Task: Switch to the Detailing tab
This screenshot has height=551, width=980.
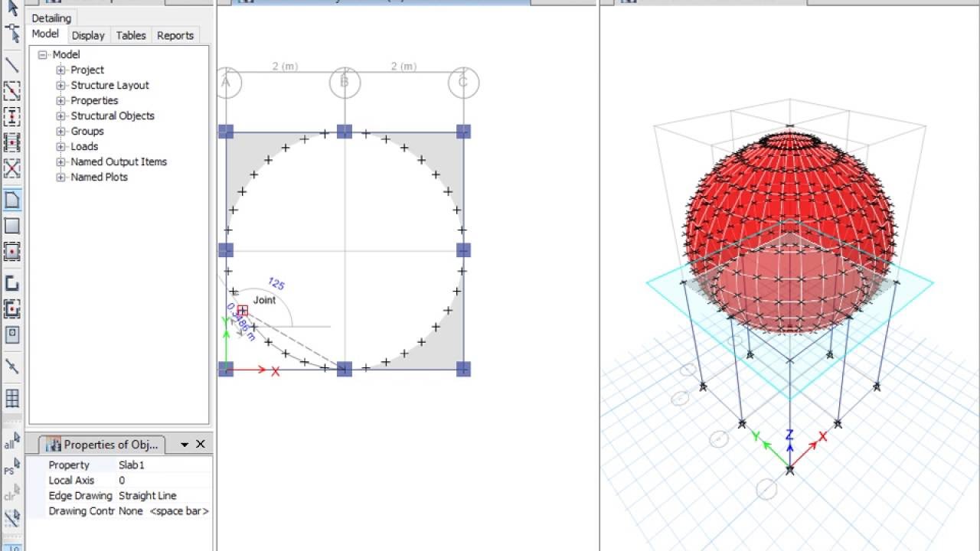Action: point(51,18)
